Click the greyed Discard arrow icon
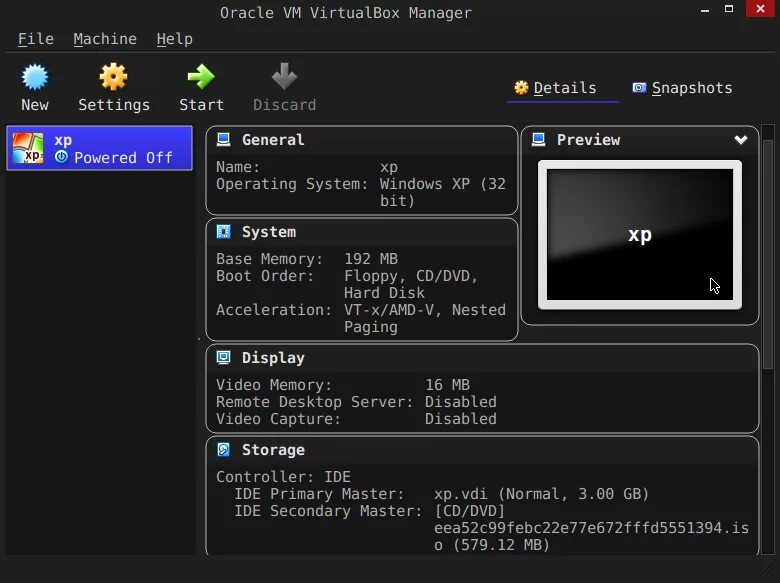 (285, 77)
